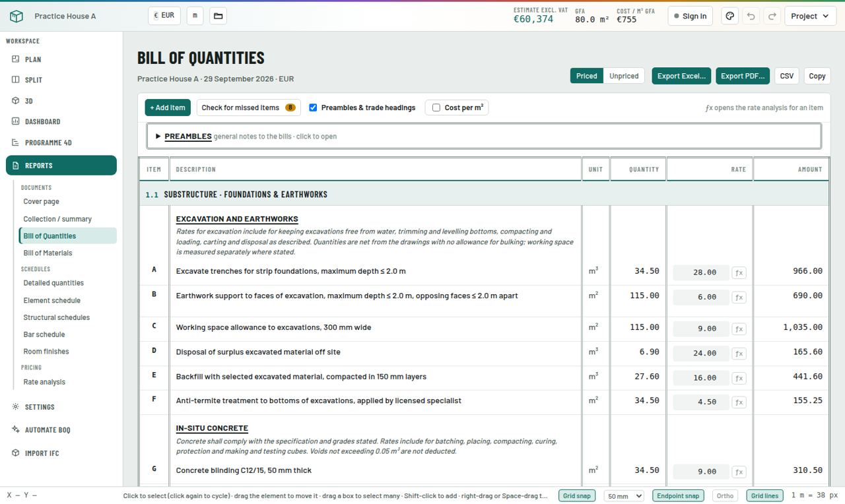The image size is (845, 504).
Task: Open the theme palette icon
Action: [x=729, y=16]
